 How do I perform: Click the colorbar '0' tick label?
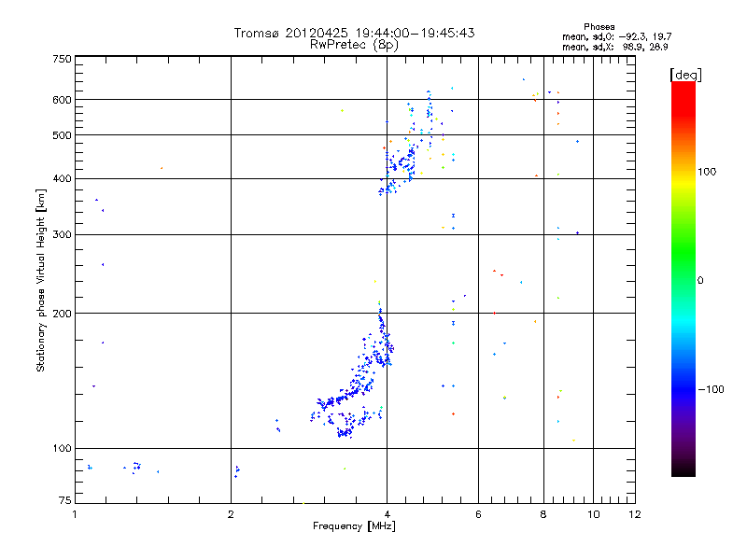pos(699,281)
